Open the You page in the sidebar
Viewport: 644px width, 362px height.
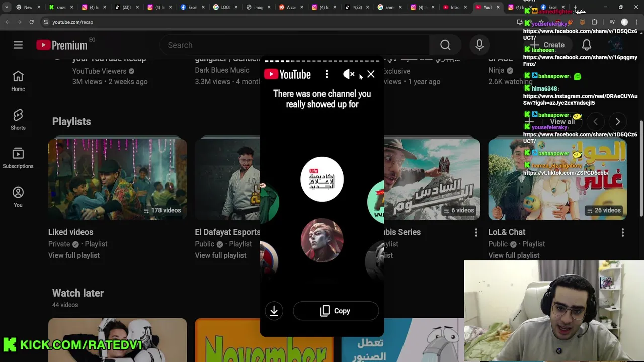click(x=18, y=197)
